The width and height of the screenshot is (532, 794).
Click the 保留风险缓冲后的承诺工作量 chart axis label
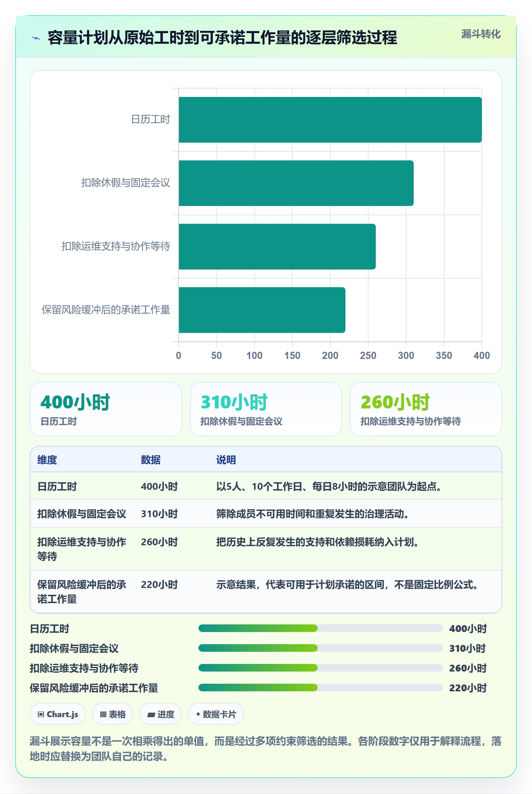pyautogui.click(x=106, y=310)
